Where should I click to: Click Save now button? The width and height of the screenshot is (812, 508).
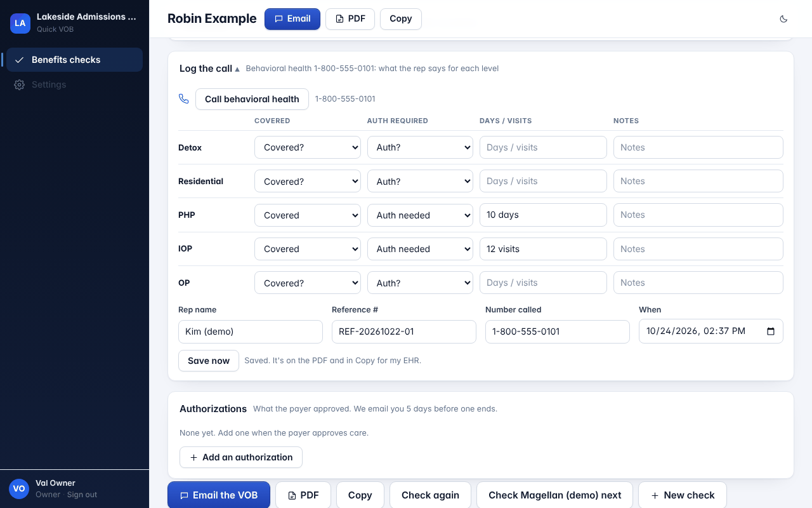[209, 361]
